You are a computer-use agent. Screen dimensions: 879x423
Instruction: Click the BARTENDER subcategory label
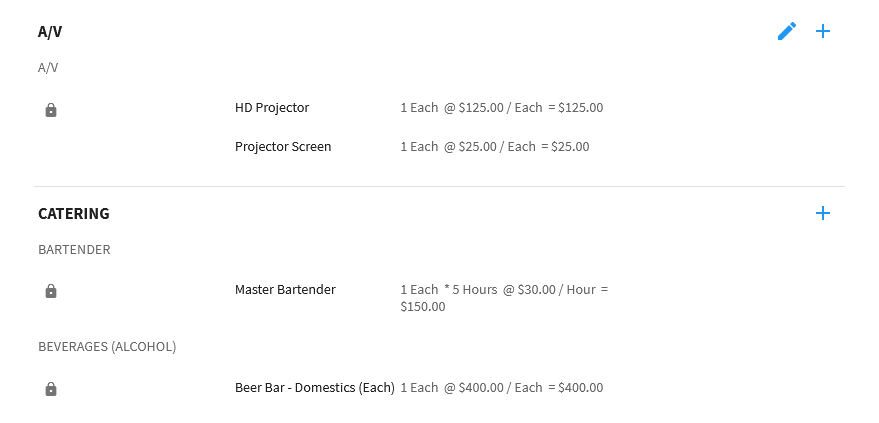tap(75, 249)
